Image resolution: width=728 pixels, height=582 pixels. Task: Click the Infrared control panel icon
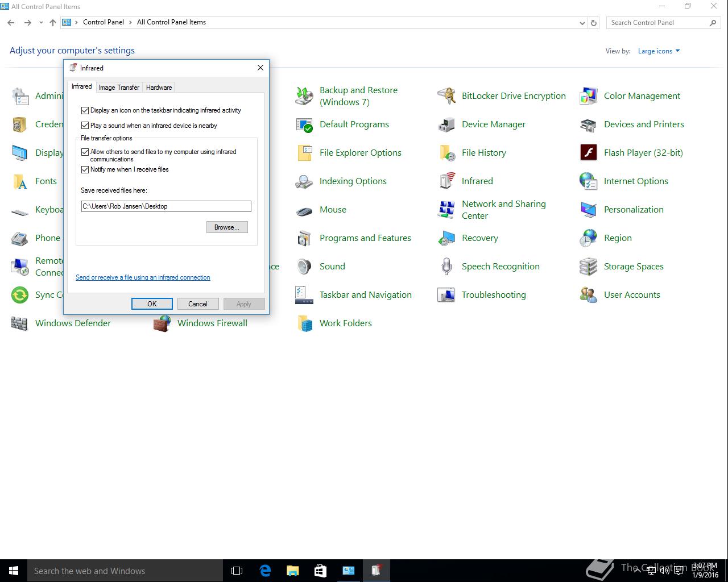coord(446,181)
